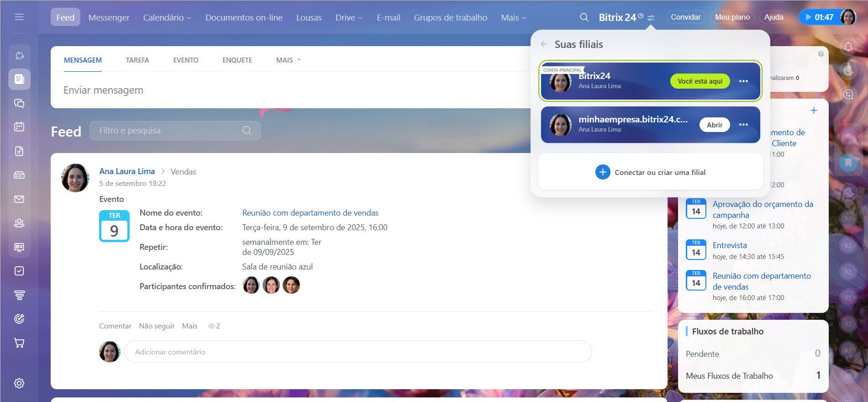868x402 pixels.
Task: Go back using the Suas filiais arrow
Action: (x=544, y=44)
